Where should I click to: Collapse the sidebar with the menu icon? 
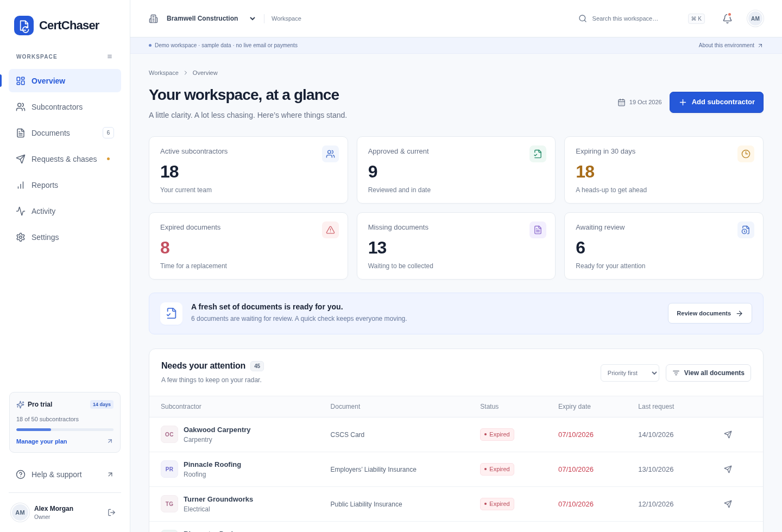click(110, 56)
